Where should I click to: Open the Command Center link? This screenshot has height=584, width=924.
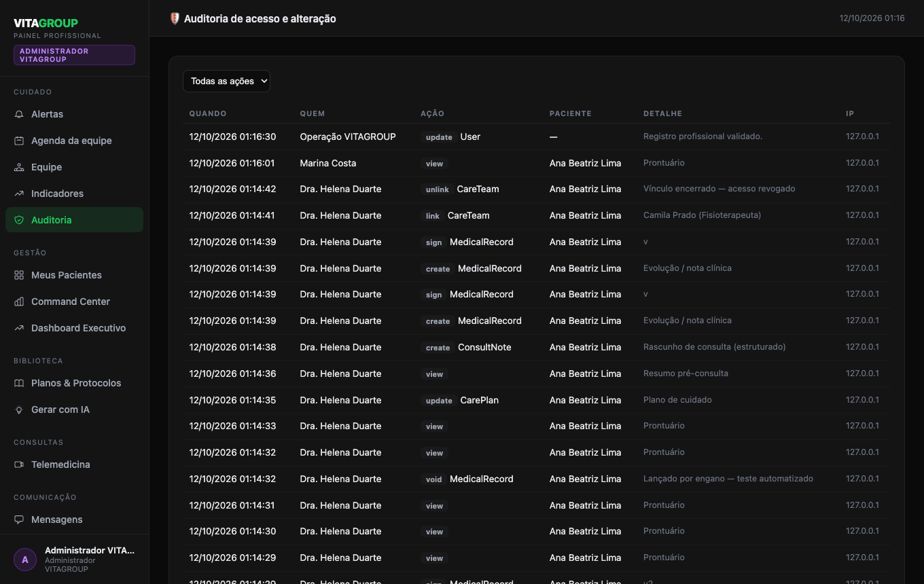click(74, 302)
